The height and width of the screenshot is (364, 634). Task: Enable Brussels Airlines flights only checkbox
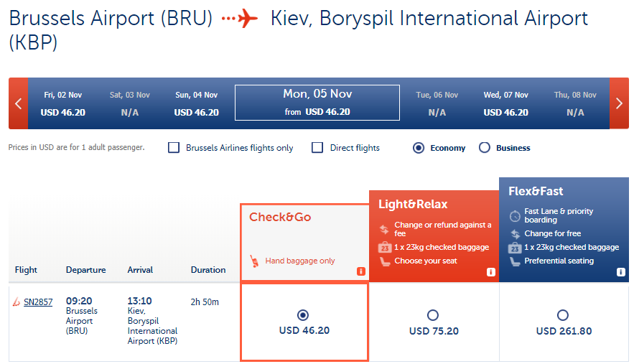click(174, 148)
